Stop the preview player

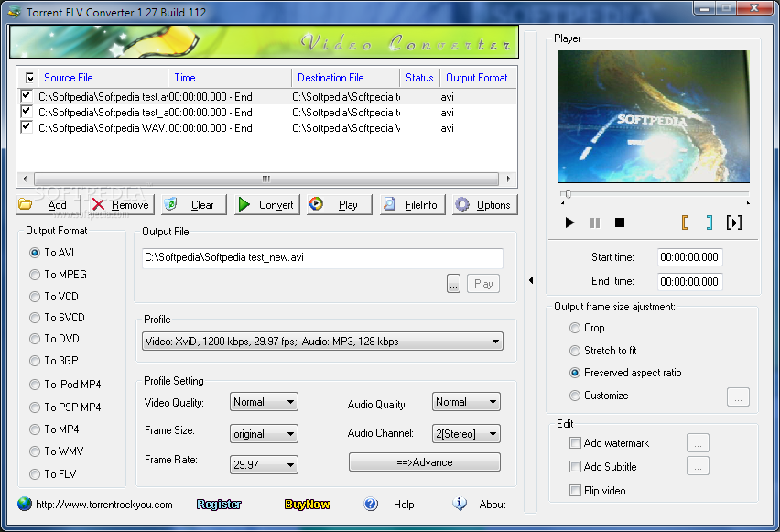(x=620, y=223)
